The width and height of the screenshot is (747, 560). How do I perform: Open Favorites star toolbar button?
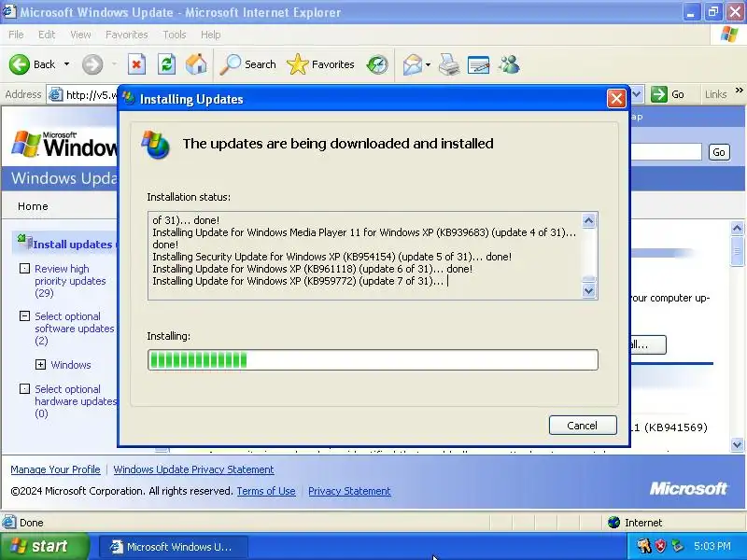point(320,64)
